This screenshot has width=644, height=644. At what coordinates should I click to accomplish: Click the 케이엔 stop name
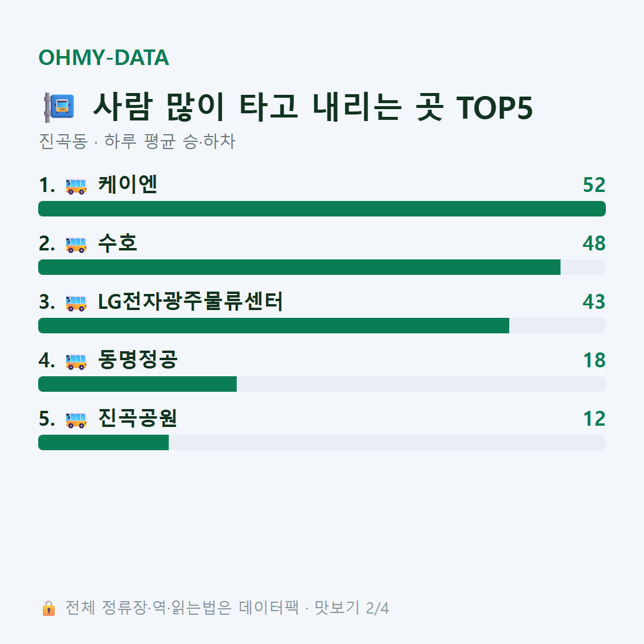tap(128, 184)
